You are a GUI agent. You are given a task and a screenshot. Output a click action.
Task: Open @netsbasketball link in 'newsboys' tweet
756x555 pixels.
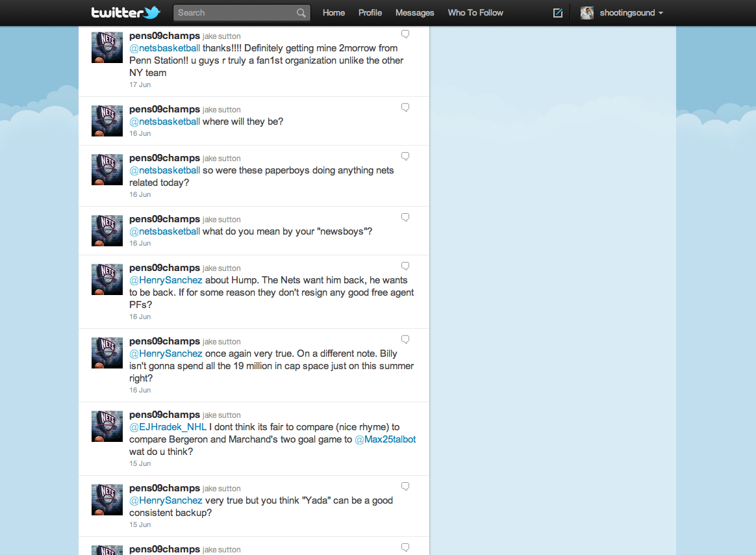click(x=164, y=231)
